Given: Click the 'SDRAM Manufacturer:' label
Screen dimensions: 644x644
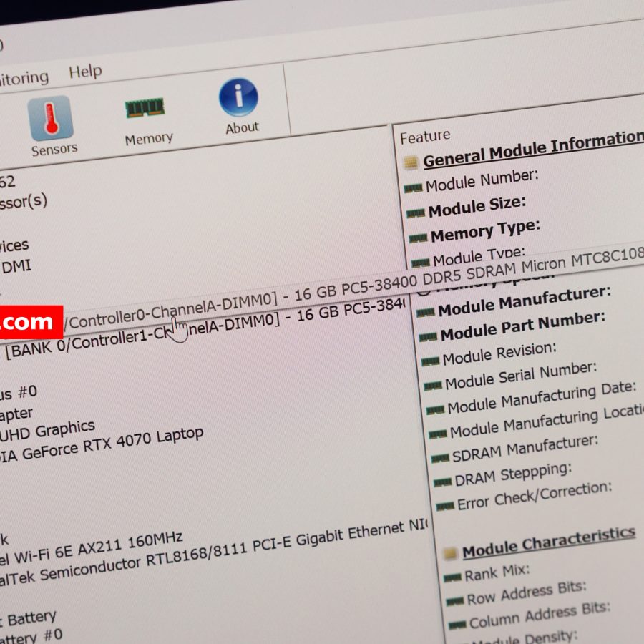Looking at the screenshot, I should 525,448.
